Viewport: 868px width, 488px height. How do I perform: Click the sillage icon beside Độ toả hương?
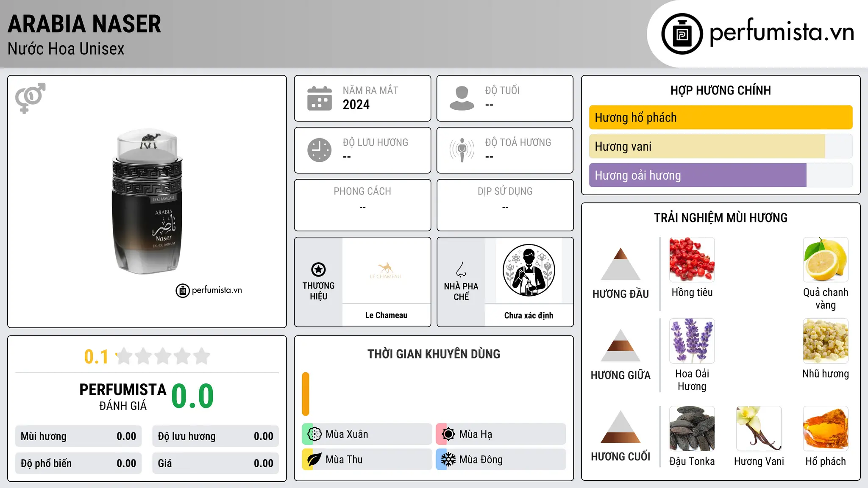[462, 150]
